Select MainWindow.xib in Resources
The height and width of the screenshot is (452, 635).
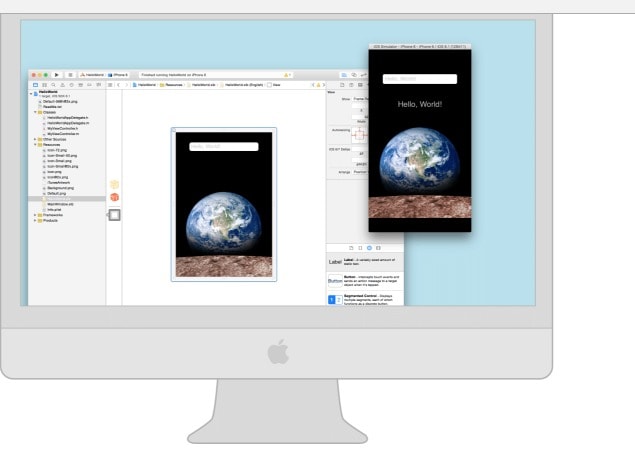(58, 204)
